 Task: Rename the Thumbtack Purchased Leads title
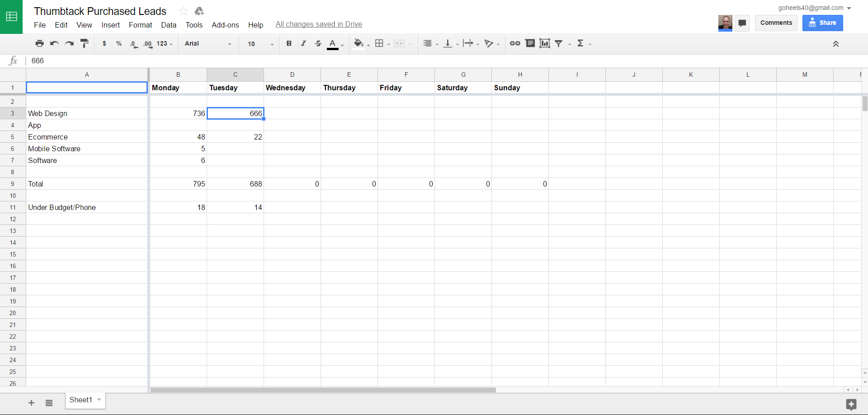pos(100,11)
